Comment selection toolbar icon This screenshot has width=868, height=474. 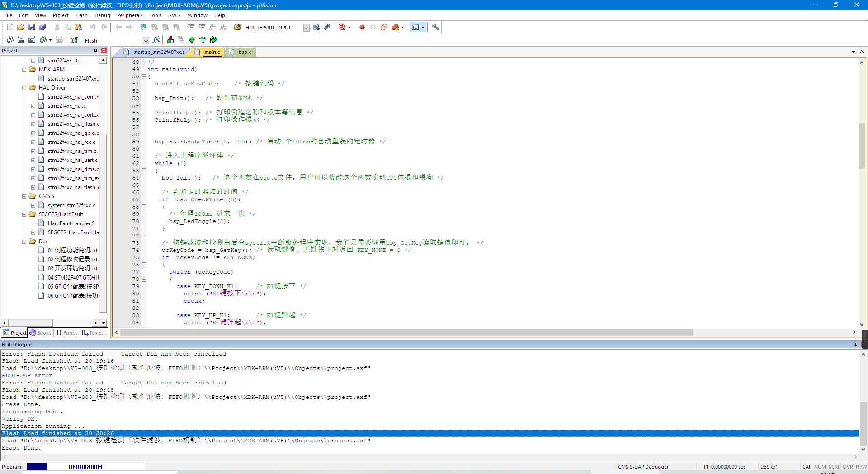213,27
